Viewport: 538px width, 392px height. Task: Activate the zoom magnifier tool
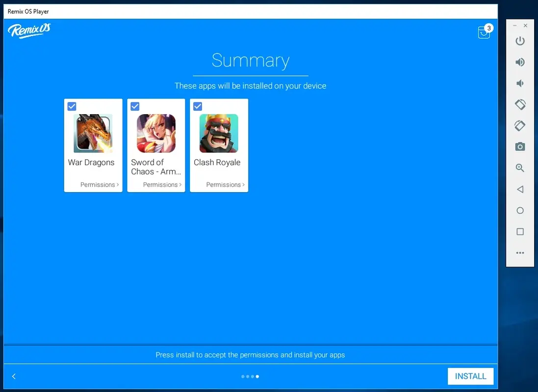[x=520, y=168]
